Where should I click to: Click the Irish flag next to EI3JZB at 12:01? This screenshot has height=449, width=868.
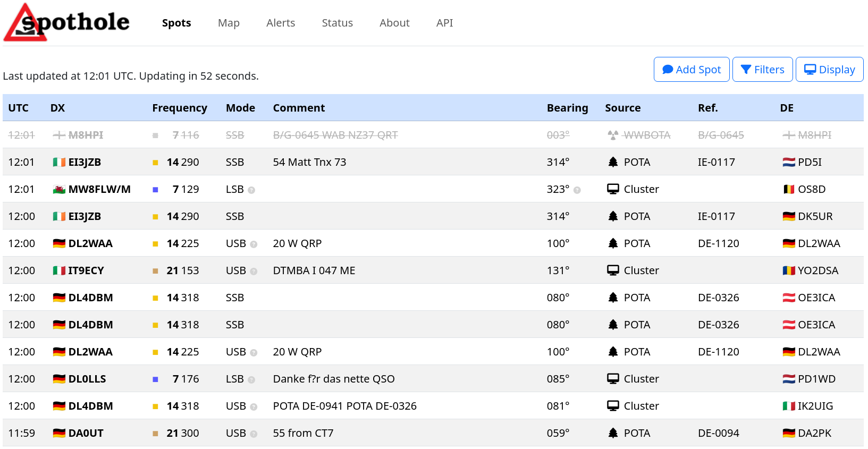point(59,162)
